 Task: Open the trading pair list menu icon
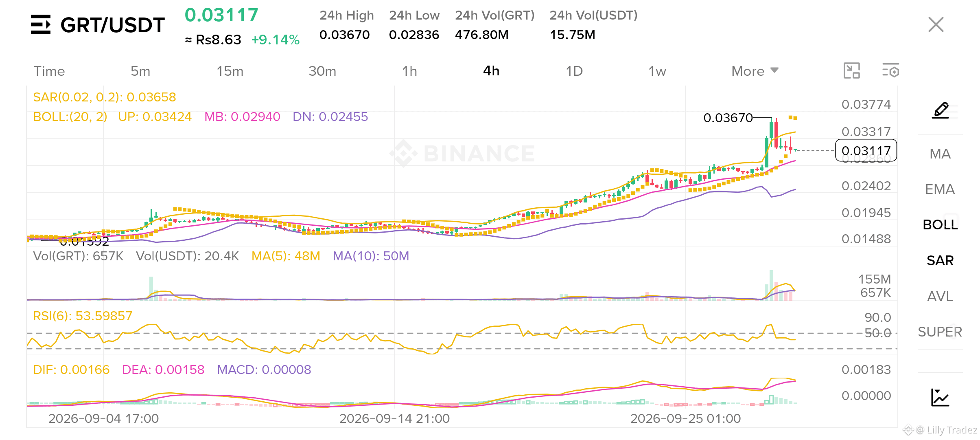[x=41, y=24]
